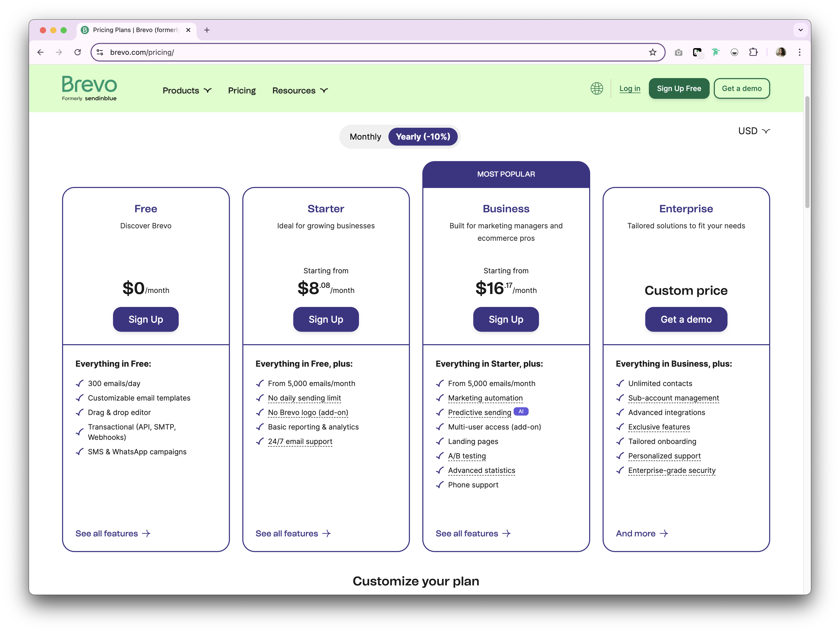The width and height of the screenshot is (840, 633).
Task: Open the Pricing nav item
Action: click(x=242, y=91)
